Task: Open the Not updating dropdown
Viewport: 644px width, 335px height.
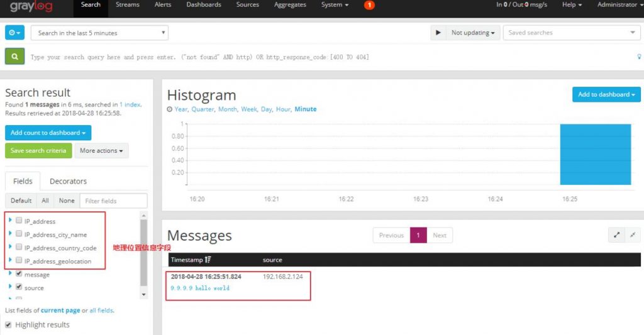Action: pos(472,33)
